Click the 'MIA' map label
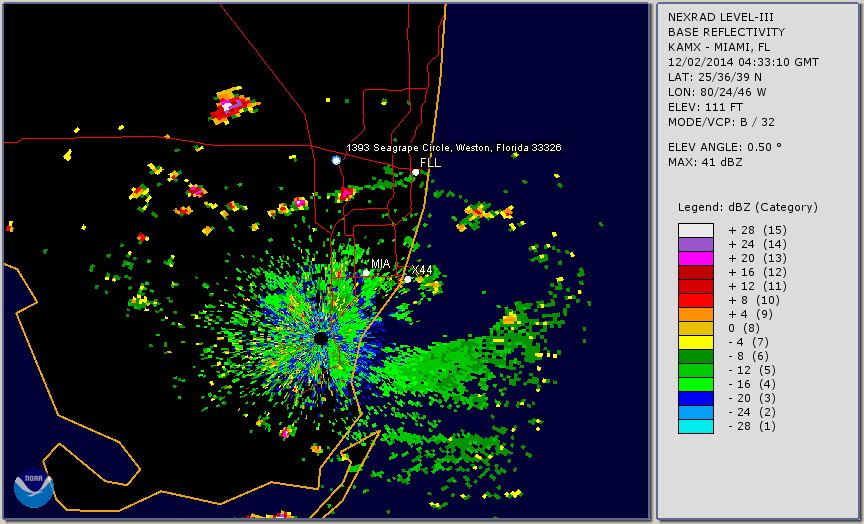The height and width of the screenshot is (524, 864). [x=381, y=264]
